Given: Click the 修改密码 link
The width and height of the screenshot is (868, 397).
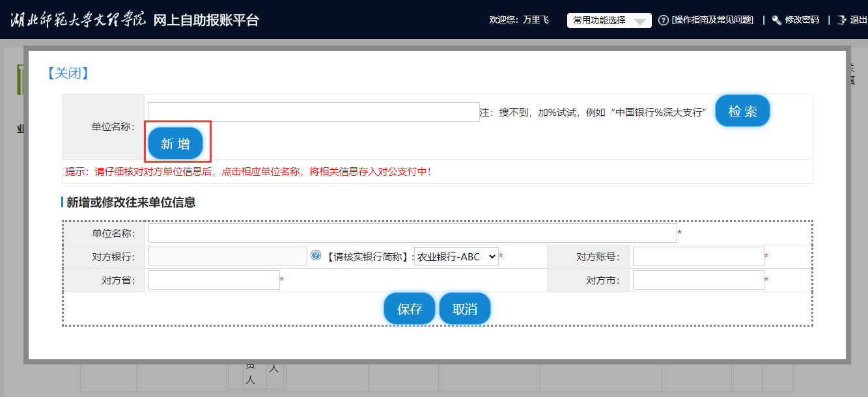Looking at the screenshot, I should (x=802, y=20).
